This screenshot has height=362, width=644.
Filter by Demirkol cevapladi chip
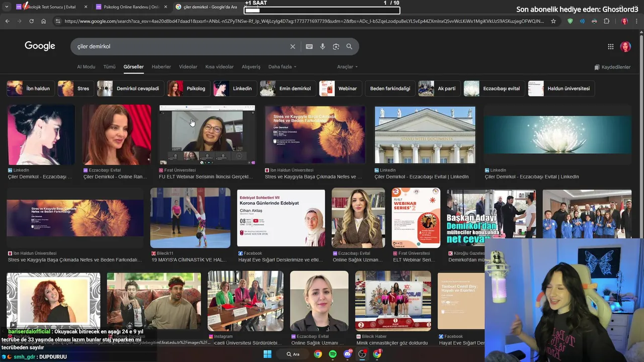130,88
